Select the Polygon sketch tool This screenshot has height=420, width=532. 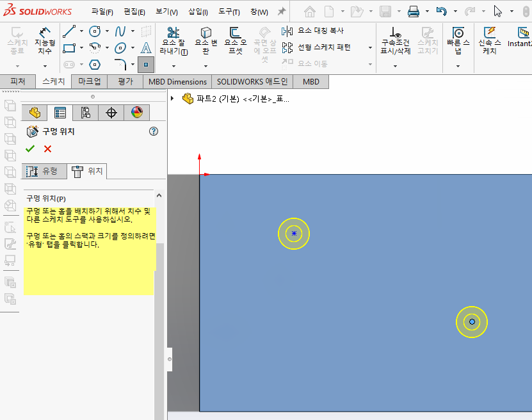tap(95, 65)
